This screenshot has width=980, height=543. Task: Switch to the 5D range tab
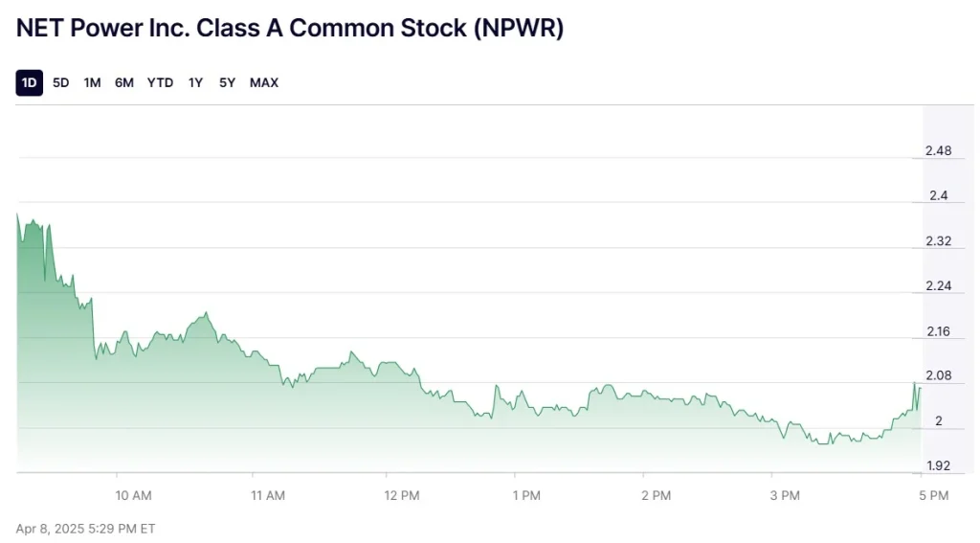(61, 83)
